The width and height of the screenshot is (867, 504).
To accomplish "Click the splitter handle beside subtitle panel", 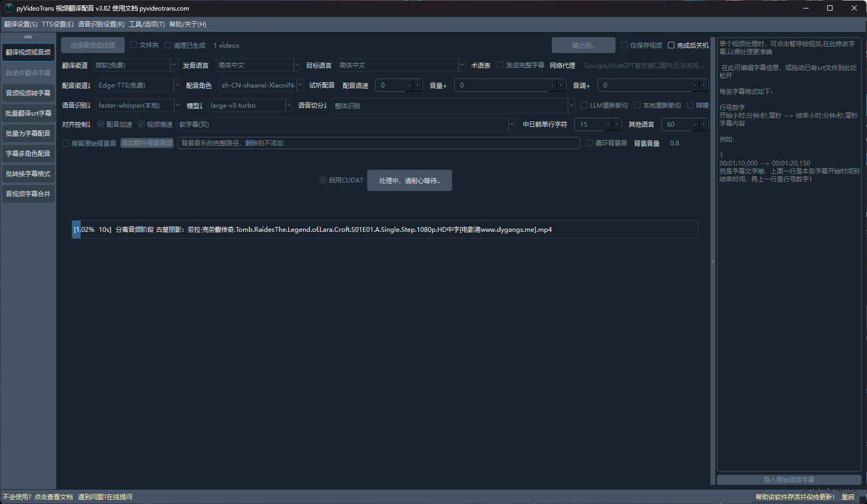I will (713, 261).
